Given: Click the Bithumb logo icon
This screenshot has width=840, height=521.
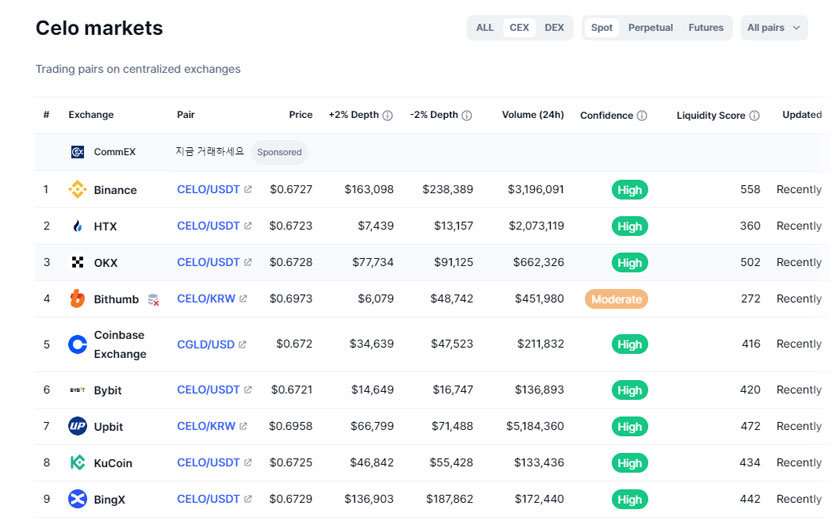Looking at the screenshot, I should click(x=78, y=299).
